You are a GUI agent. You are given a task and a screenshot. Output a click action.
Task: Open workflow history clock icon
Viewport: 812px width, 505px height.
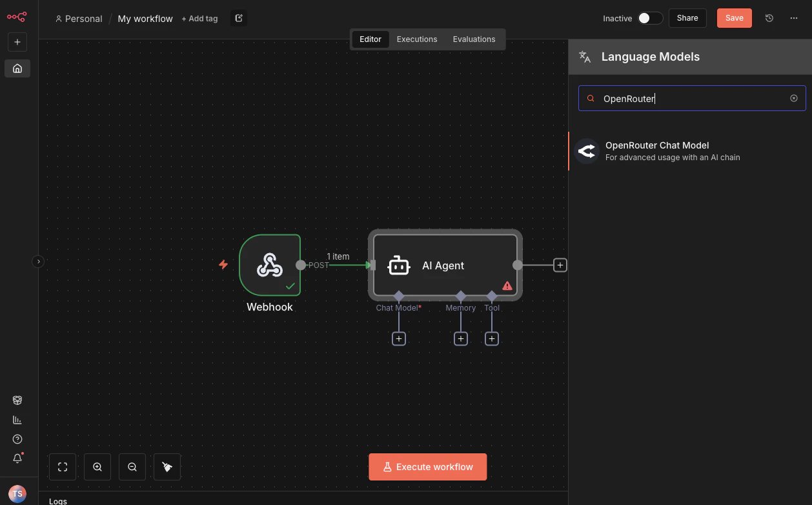tap(769, 18)
